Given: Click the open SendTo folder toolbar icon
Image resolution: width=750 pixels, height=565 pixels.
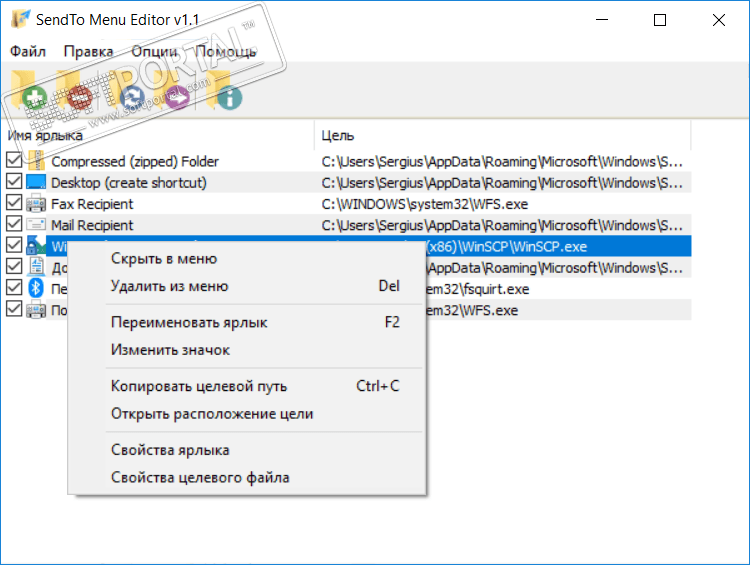Looking at the screenshot, I should click(x=172, y=91).
